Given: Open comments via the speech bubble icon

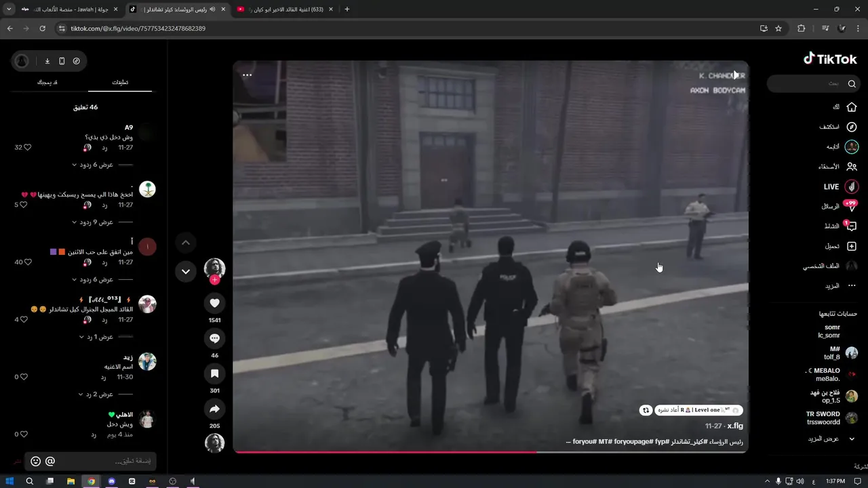Looking at the screenshot, I should [215, 338].
